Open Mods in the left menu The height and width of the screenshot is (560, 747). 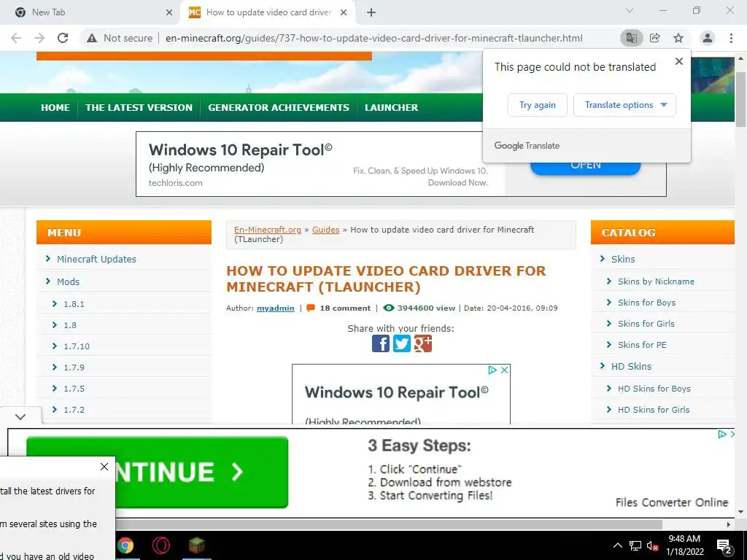click(68, 281)
